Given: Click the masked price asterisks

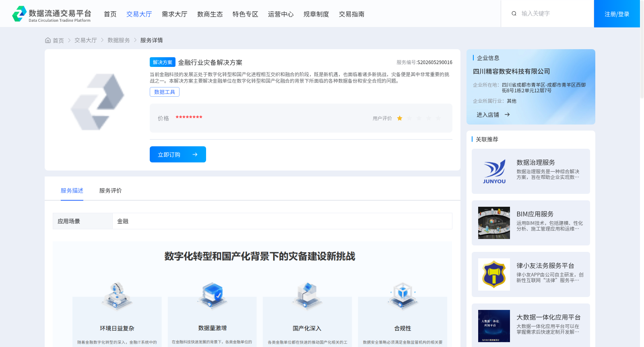Looking at the screenshot, I should (x=189, y=117).
